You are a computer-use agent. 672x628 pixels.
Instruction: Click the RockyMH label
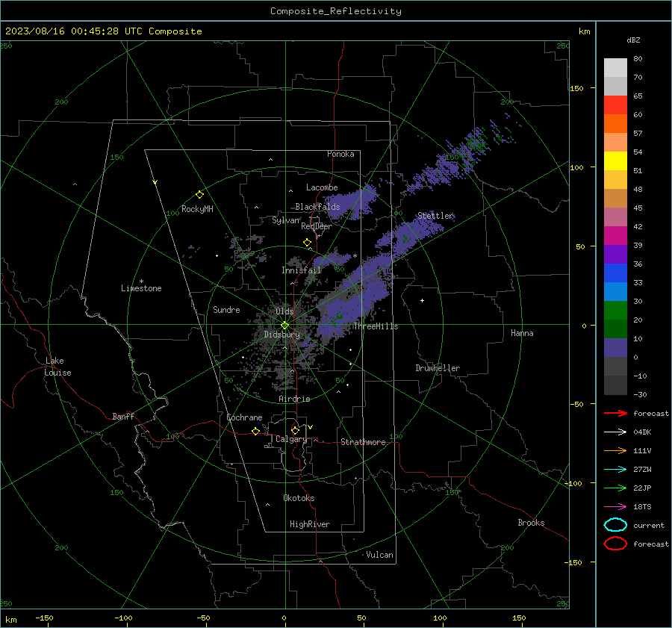pos(197,209)
